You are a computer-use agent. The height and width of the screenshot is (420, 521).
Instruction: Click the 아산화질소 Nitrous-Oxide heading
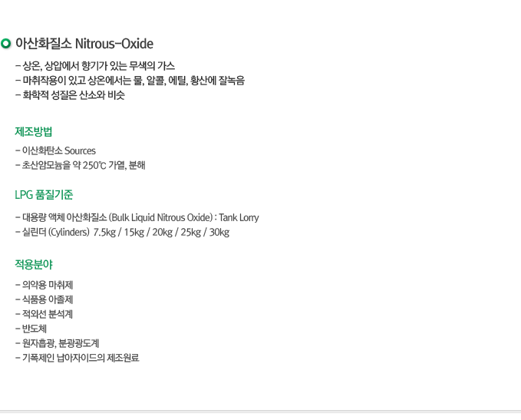(x=84, y=44)
